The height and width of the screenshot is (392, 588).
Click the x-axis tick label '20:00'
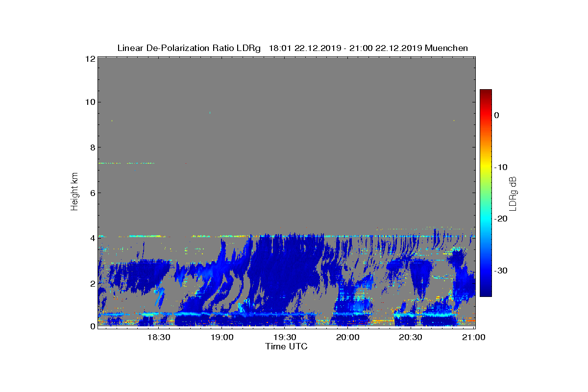(x=348, y=337)
